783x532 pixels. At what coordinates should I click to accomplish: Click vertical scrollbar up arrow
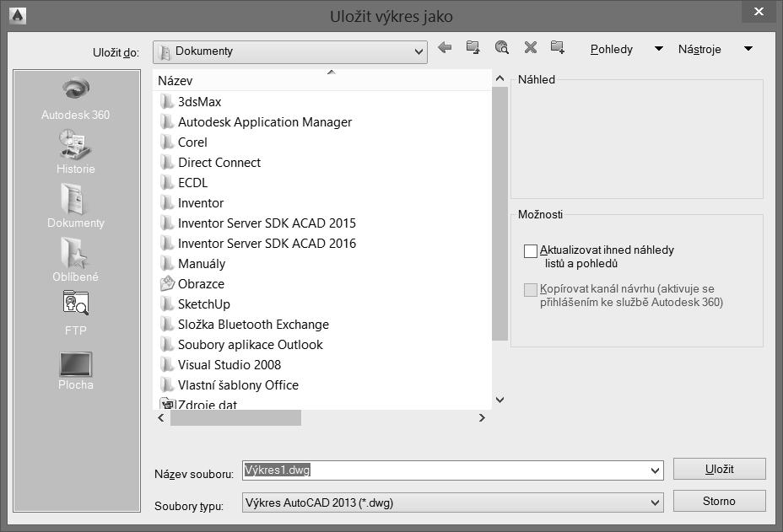(x=499, y=79)
